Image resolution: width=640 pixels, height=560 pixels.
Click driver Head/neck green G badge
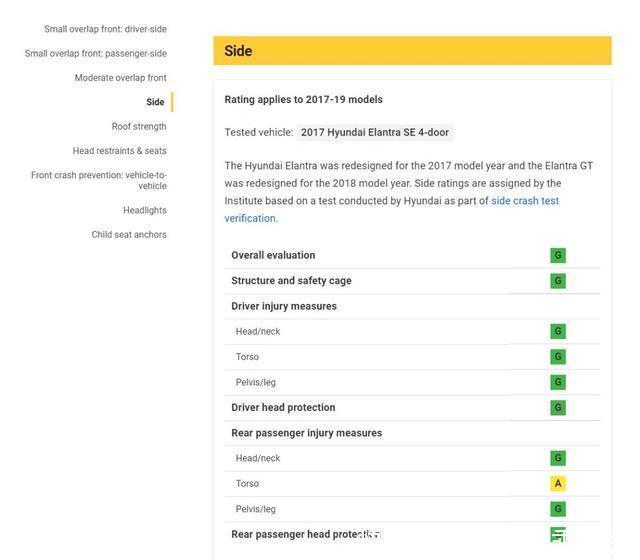(558, 331)
